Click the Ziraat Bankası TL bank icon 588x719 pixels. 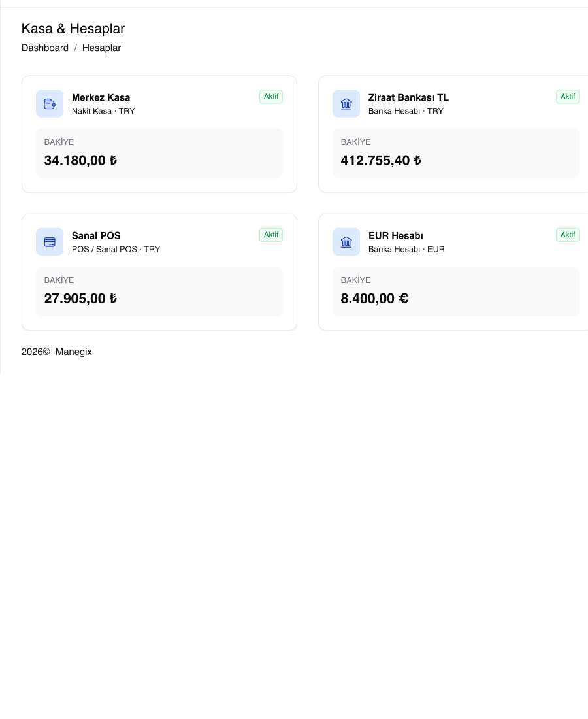[346, 104]
